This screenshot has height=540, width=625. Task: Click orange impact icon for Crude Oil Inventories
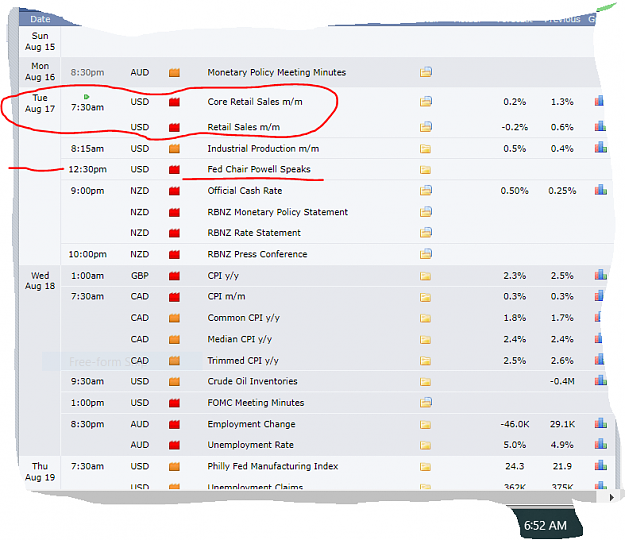(174, 381)
